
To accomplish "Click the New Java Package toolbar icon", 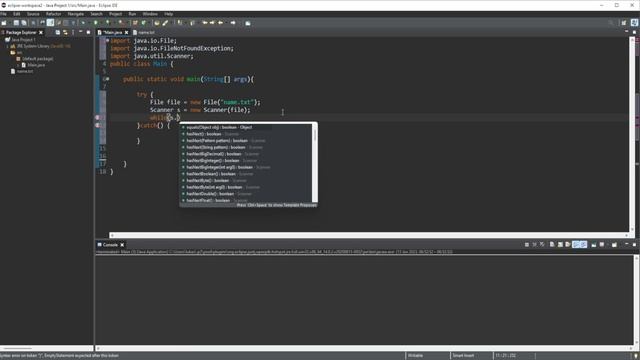I will (x=135, y=23).
